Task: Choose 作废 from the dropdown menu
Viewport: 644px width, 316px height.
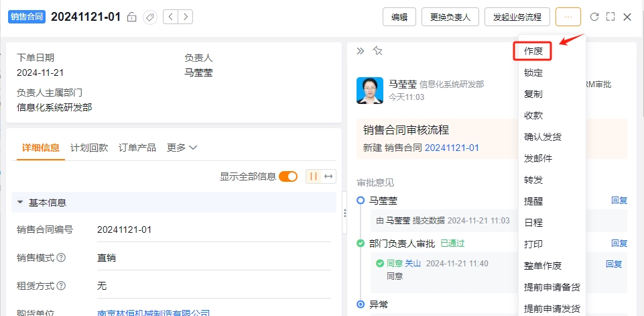Action: [x=533, y=51]
